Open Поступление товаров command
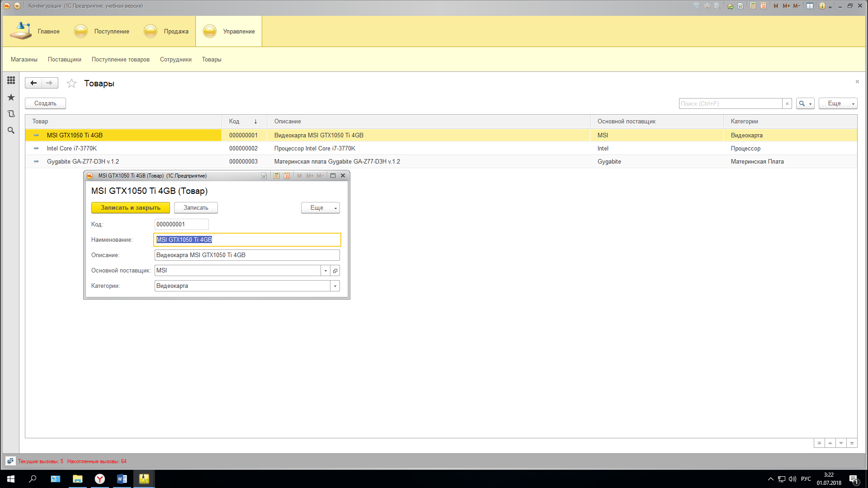This screenshot has height=488, width=868. click(121, 59)
